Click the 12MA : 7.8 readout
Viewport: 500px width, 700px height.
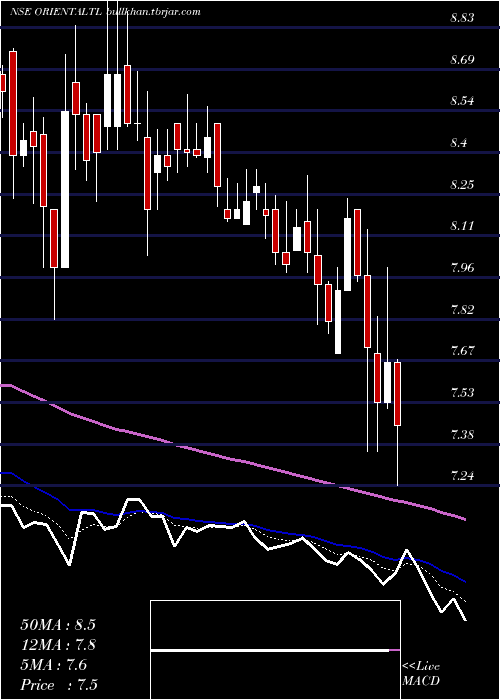[58, 645]
